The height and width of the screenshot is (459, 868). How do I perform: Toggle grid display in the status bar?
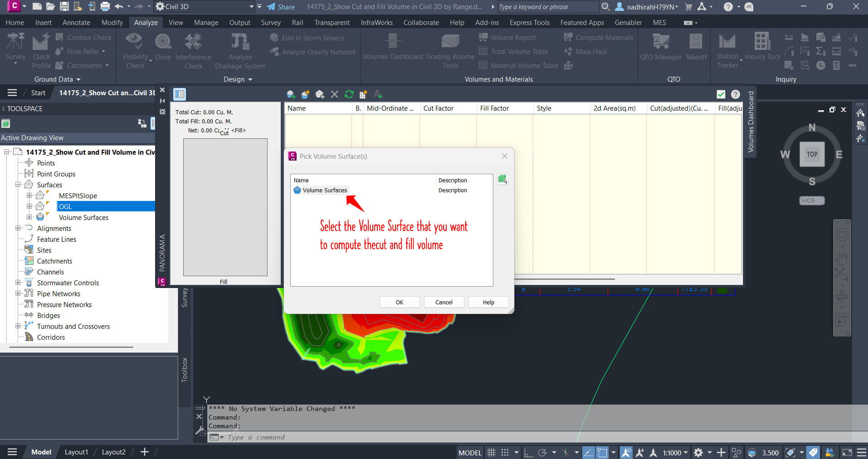(x=491, y=452)
